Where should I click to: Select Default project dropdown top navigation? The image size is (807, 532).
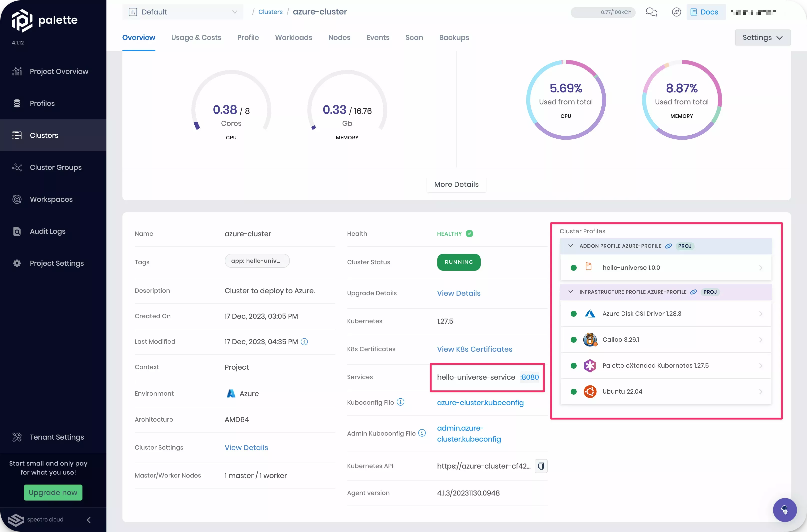[x=182, y=11]
